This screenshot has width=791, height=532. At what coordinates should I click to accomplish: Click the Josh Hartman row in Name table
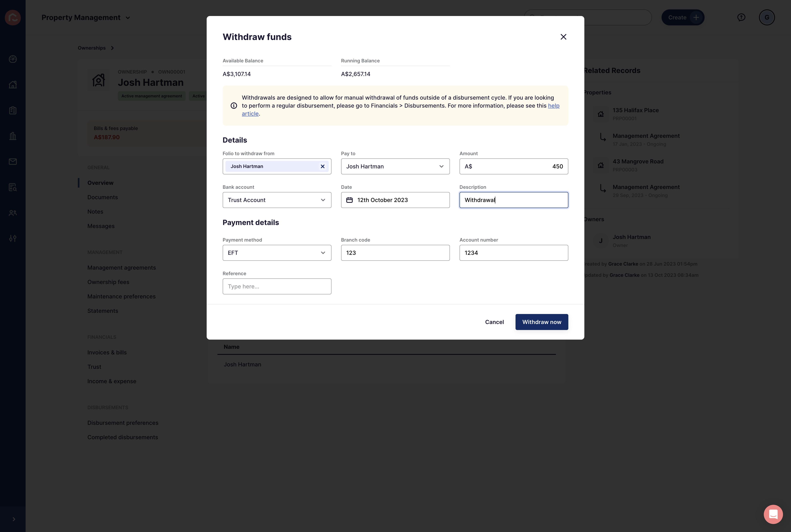point(386,364)
